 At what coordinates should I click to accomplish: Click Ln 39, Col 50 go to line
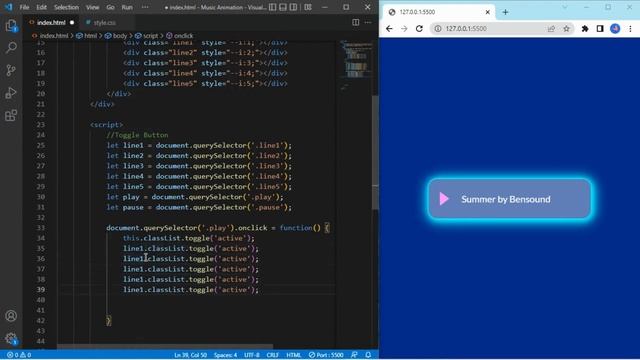[x=190, y=355]
